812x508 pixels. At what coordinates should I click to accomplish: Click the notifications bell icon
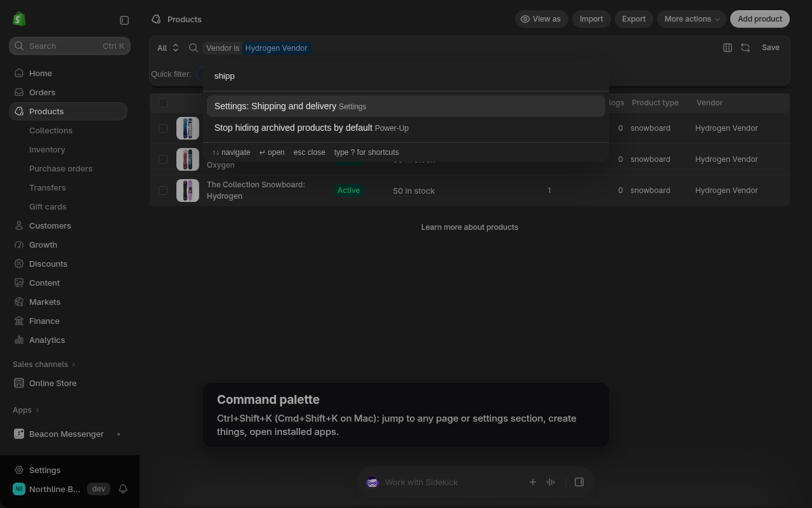(123, 489)
